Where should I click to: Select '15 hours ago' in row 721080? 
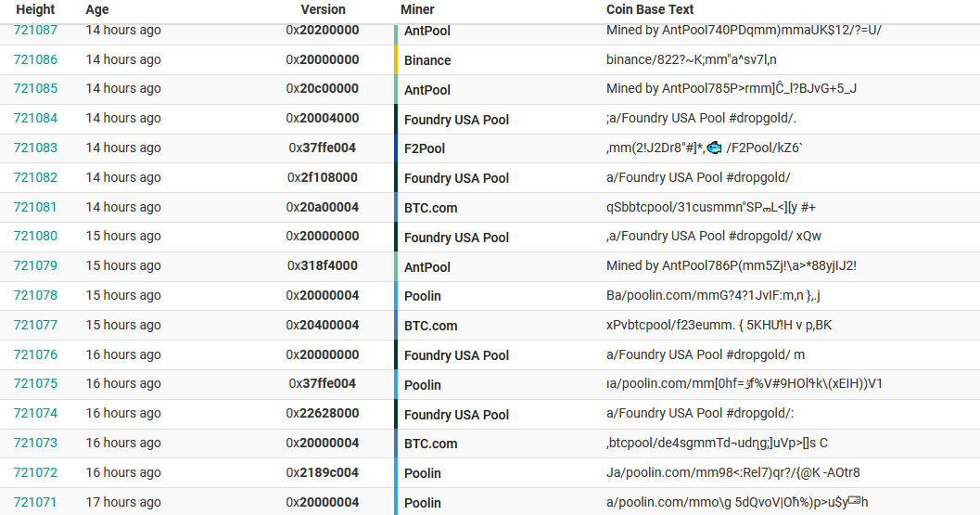pyautogui.click(x=123, y=236)
